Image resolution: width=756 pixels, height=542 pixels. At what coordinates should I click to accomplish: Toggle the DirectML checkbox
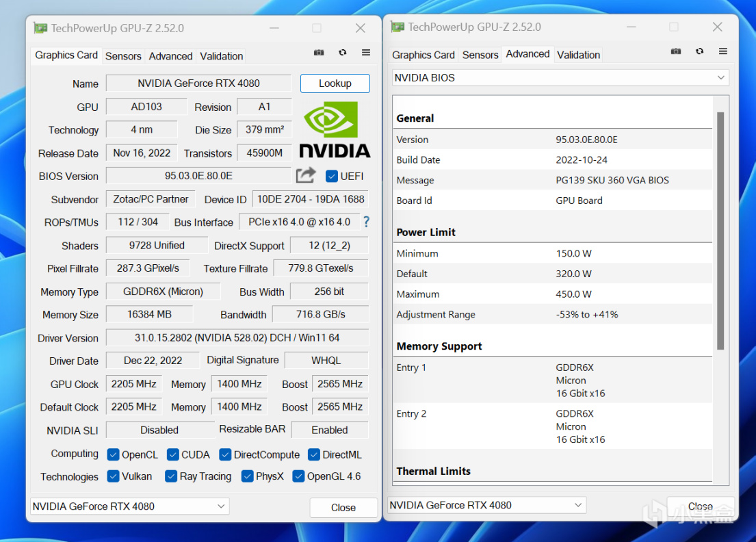point(314,454)
